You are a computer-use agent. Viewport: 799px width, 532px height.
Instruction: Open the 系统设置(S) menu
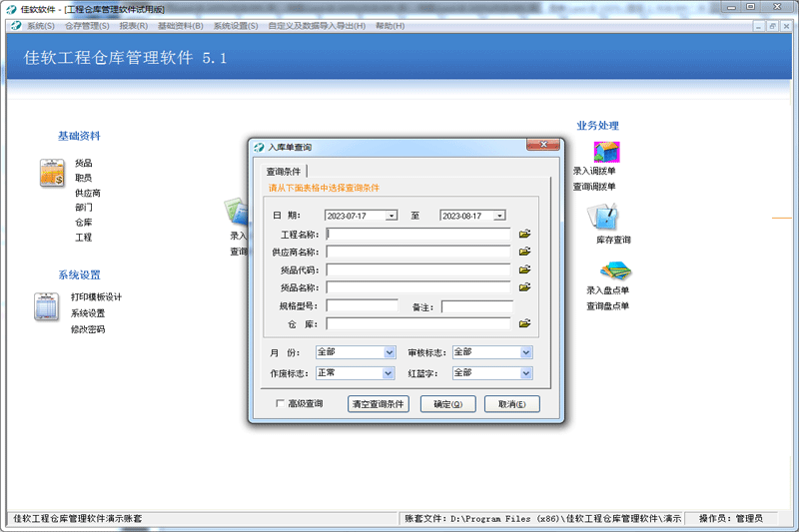point(236,26)
